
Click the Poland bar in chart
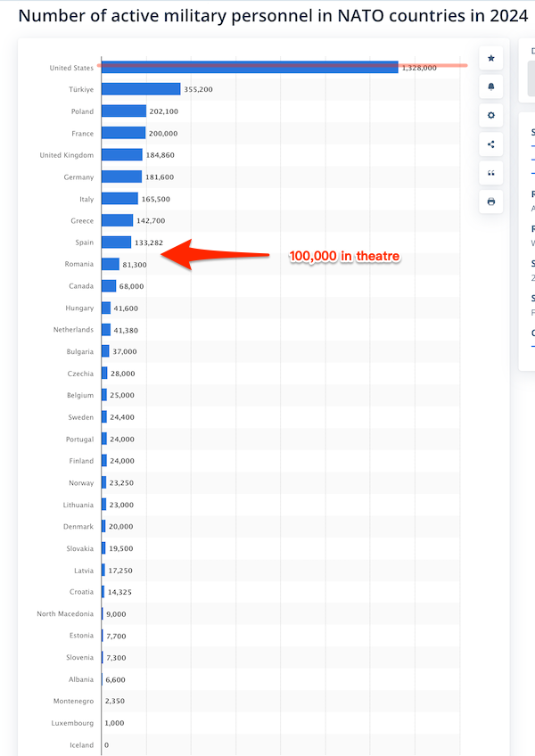click(124, 111)
